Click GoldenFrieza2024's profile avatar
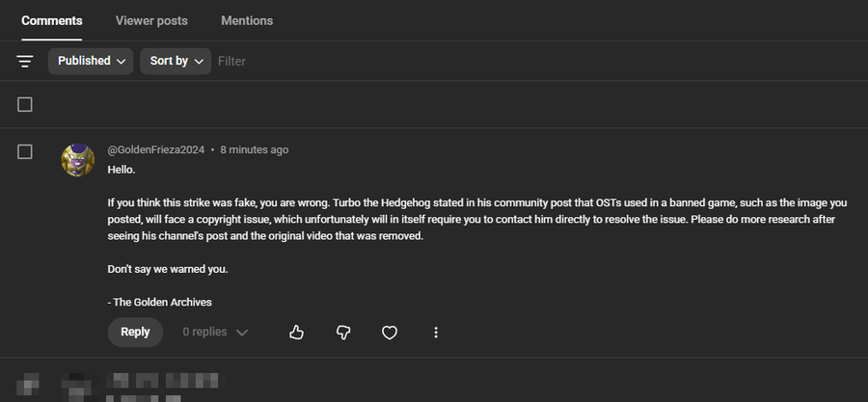The width and height of the screenshot is (868, 402). tap(78, 159)
